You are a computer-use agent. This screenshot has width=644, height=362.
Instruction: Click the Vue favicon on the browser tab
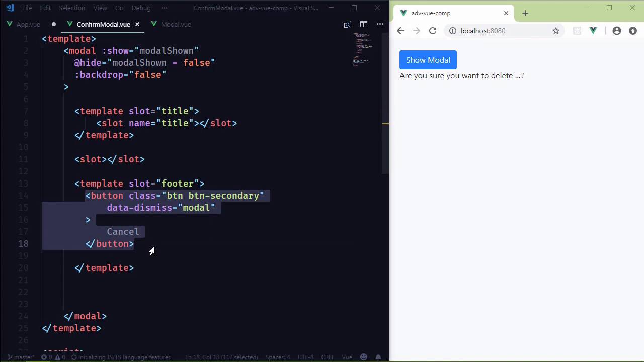403,13
